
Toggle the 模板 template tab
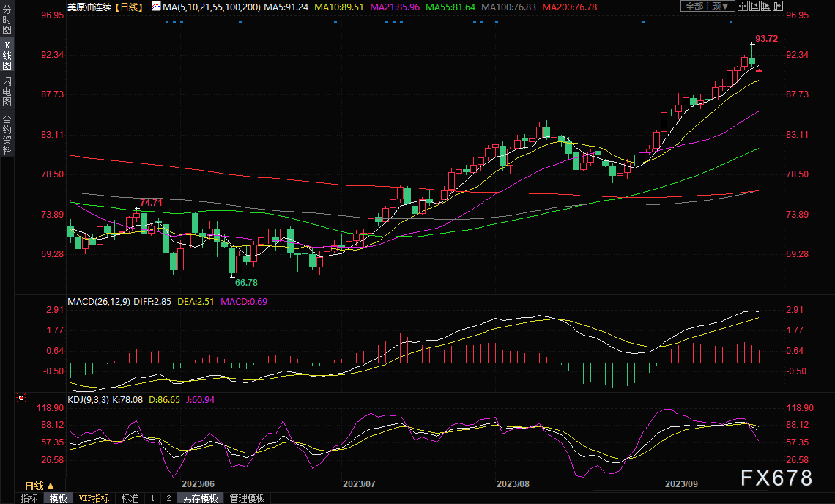(58, 498)
